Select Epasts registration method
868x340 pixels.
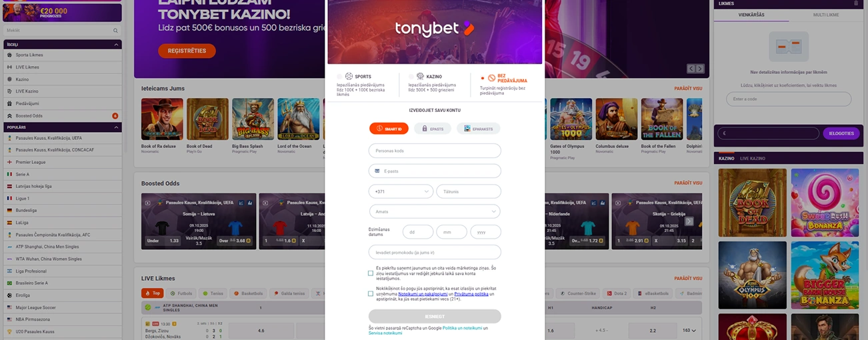coord(433,129)
